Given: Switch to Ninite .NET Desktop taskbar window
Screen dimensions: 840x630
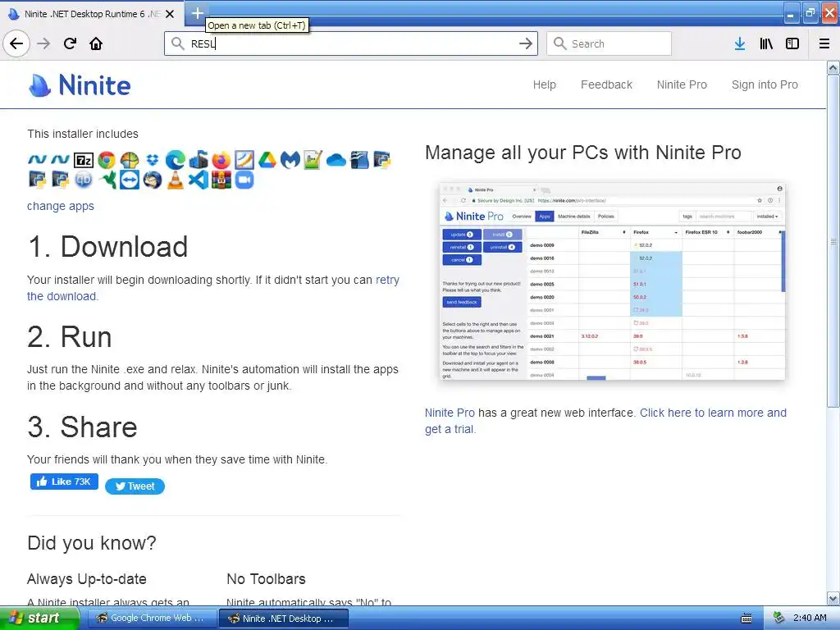Looking at the screenshot, I should pos(284,619).
